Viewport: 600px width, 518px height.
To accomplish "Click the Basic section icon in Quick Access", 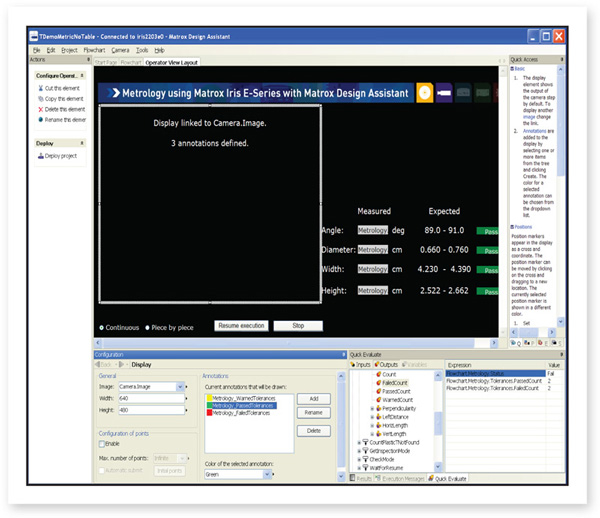I will pyautogui.click(x=512, y=68).
